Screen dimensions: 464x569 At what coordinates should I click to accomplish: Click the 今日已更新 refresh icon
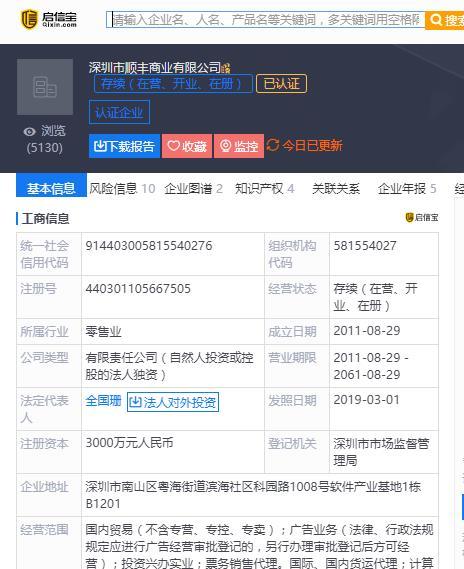273,145
